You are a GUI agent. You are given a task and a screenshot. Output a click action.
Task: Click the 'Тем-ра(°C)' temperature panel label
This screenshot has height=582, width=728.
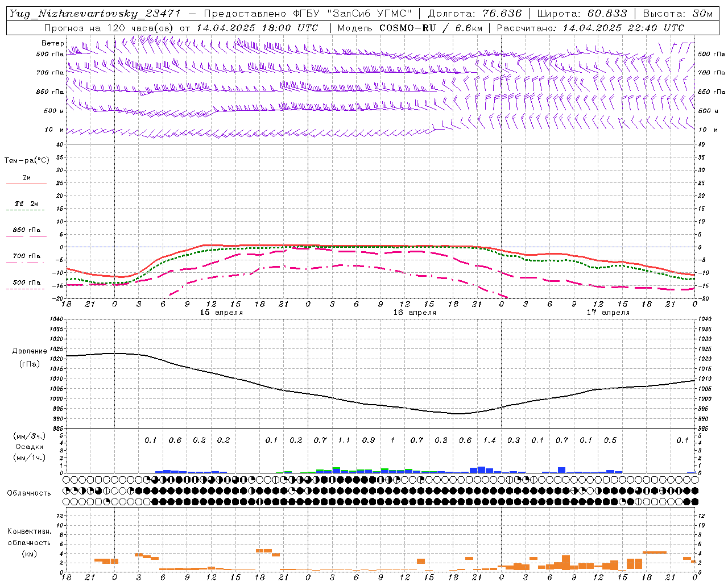point(27,161)
